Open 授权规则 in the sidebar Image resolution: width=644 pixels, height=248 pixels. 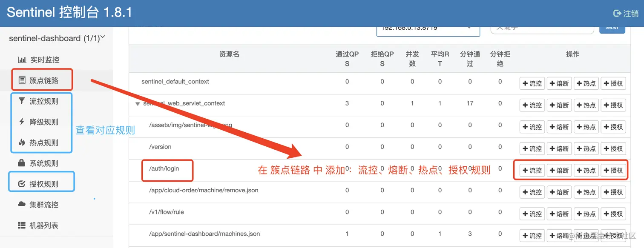click(44, 184)
